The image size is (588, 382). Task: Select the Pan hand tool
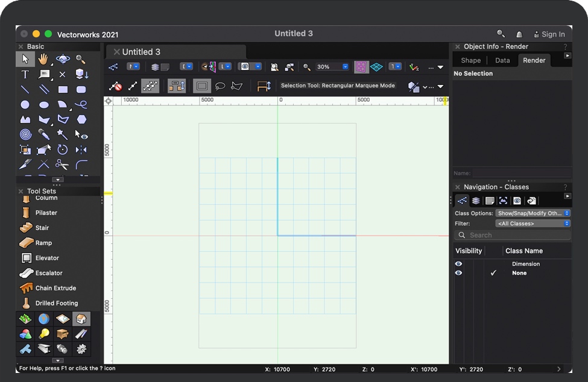[43, 59]
